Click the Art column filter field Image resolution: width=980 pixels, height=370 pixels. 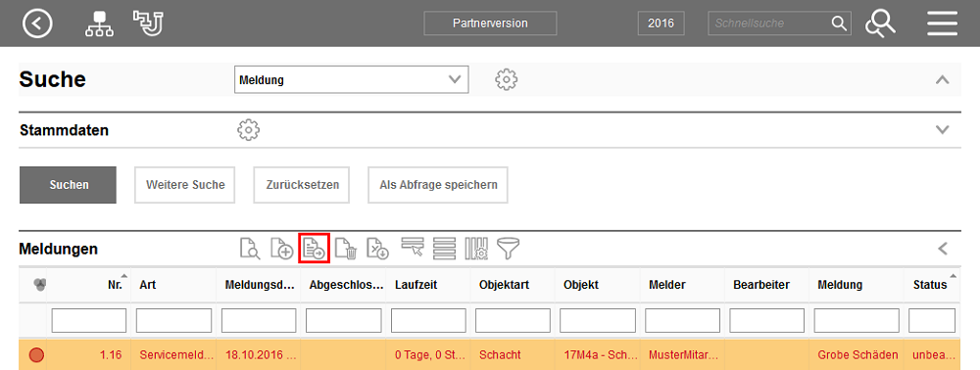[x=173, y=320]
